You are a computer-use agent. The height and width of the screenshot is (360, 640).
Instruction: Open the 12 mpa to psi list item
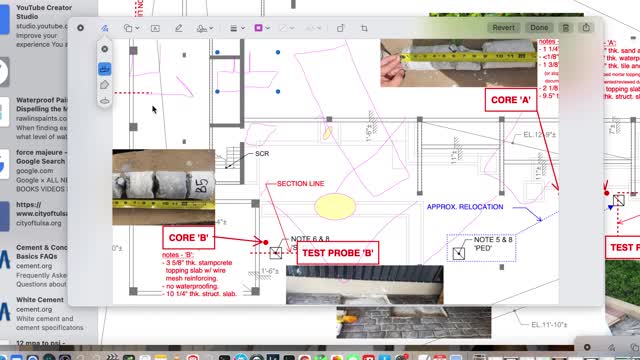(x=41, y=343)
